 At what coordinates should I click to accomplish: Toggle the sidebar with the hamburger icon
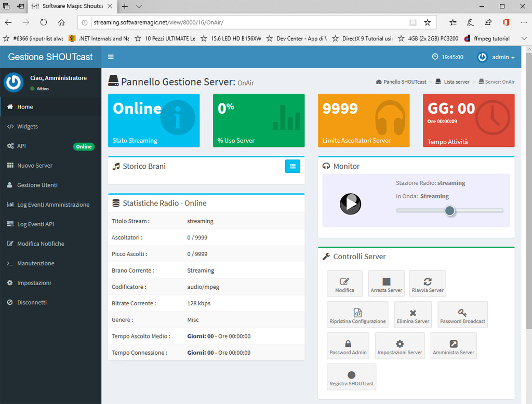(111, 57)
